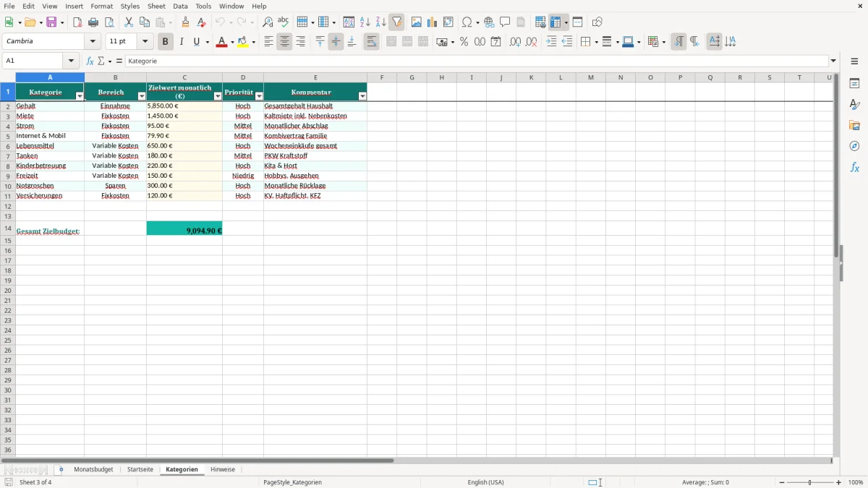Select row header 14
The height and width of the screenshot is (488, 868).
[8, 228]
